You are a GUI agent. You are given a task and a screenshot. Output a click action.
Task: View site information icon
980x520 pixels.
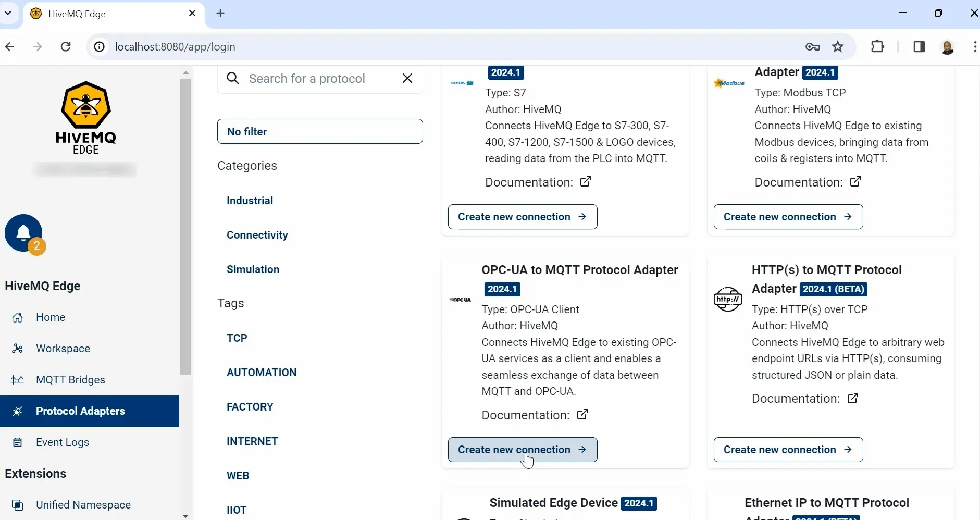[x=99, y=47]
